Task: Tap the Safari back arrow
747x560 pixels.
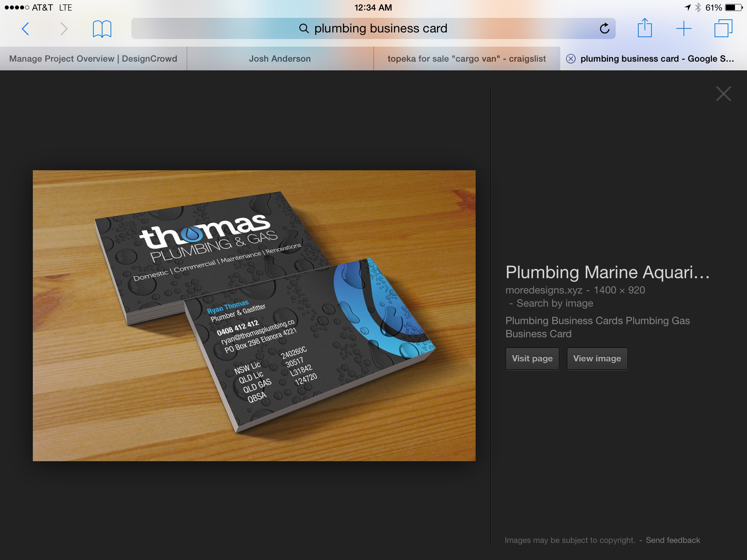Action: tap(25, 29)
